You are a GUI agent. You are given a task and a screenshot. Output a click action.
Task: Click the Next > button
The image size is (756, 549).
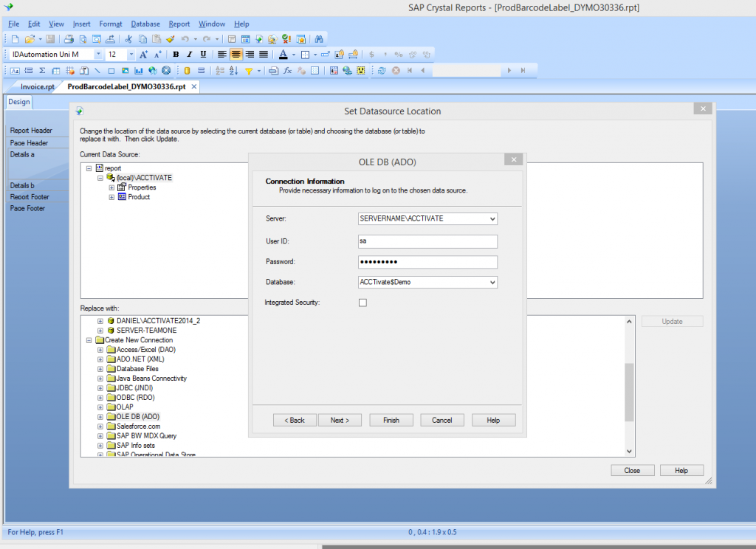tap(340, 421)
